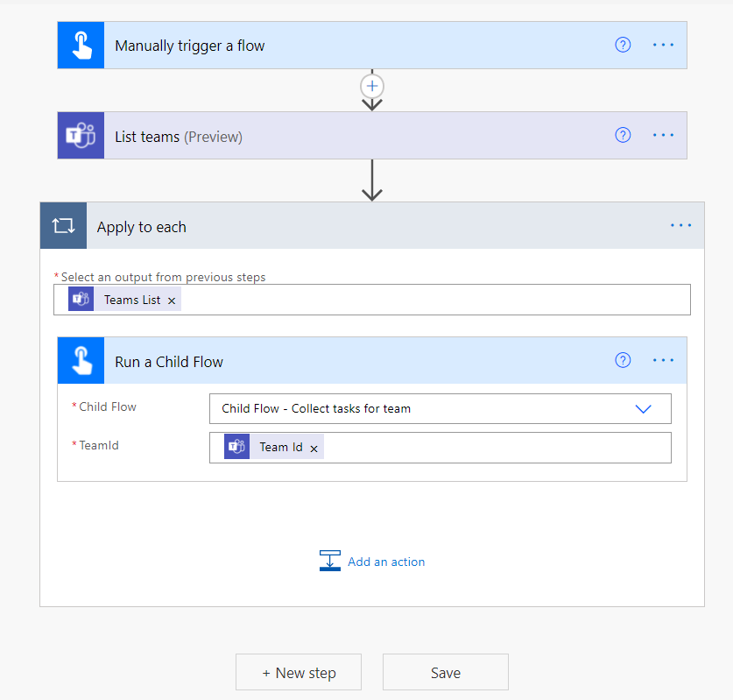Image resolution: width=733 pixels, height=700 pixels.
Task: Collapse the Run a Child Flow card title
Action: pyautogui.click(x=169, y=362)
